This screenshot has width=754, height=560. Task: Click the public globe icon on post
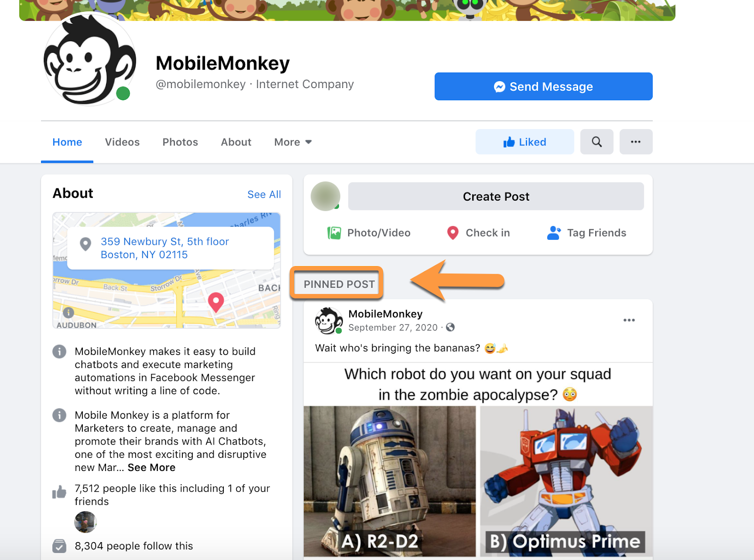click(451, 327)
